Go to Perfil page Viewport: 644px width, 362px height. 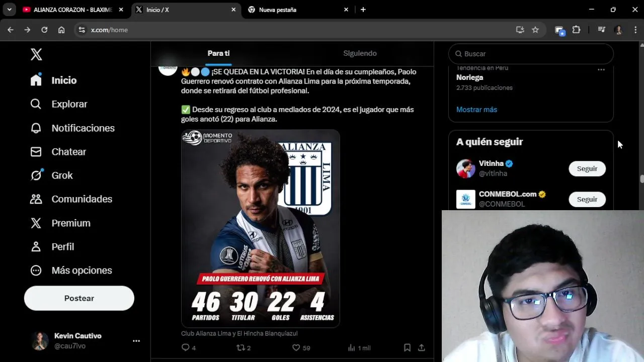coord(52,247)
